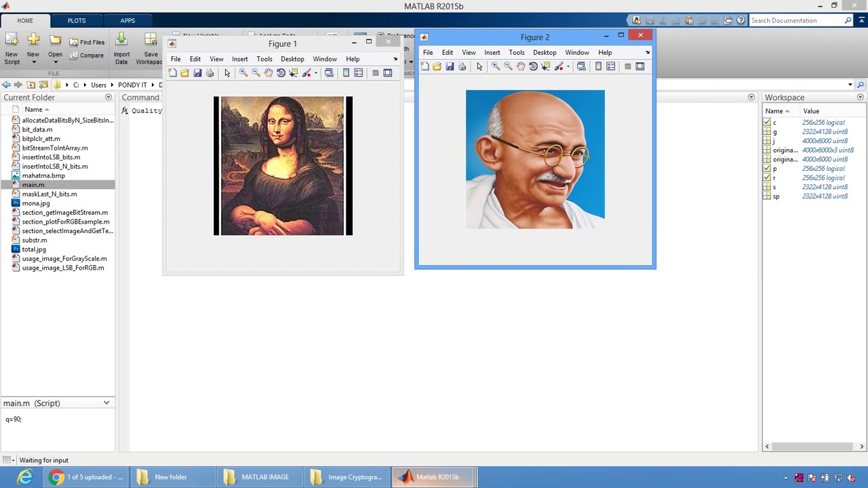Select the HOME ribbon tab
The height and width of the screenshot is (488, 868).
point(25,20)
